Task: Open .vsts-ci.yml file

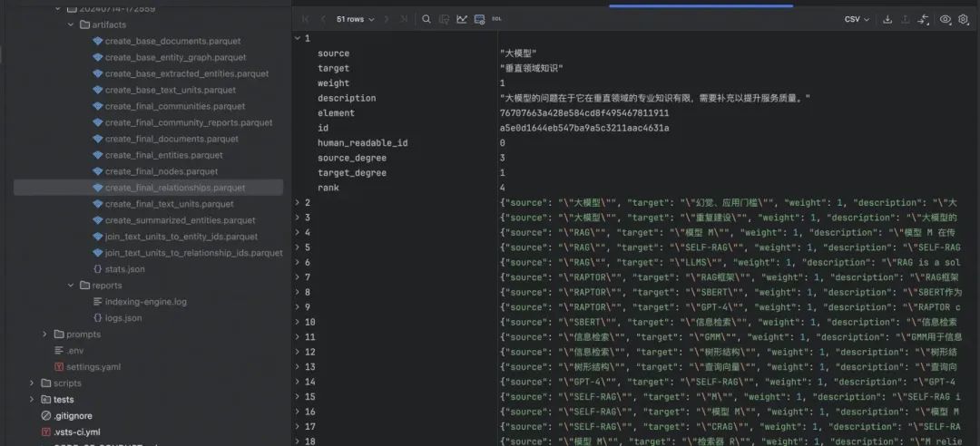Action: click(x=77, y=431)
